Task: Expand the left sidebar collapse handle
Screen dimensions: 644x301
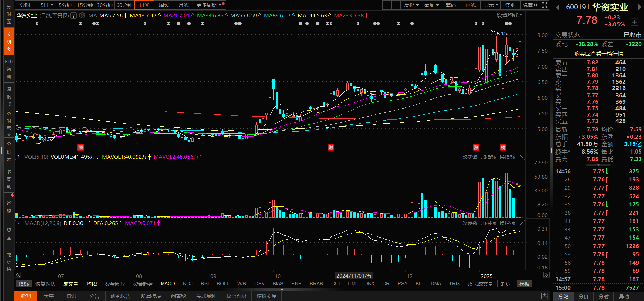Action: tap(1, 150)
